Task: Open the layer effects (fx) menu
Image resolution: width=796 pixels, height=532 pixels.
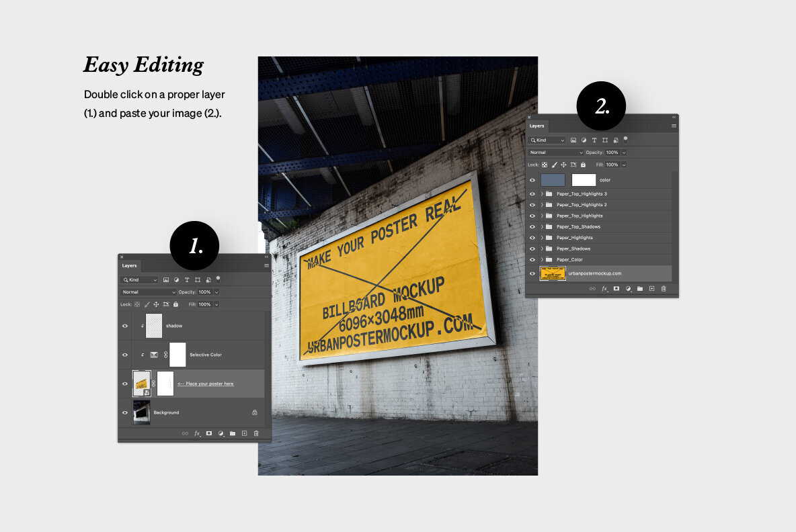Action: 197,433
